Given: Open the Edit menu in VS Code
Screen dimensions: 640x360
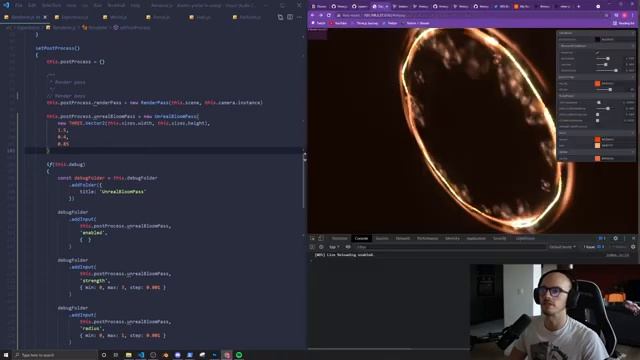Looking at the screenshot, I should click(x=32, y=5).
